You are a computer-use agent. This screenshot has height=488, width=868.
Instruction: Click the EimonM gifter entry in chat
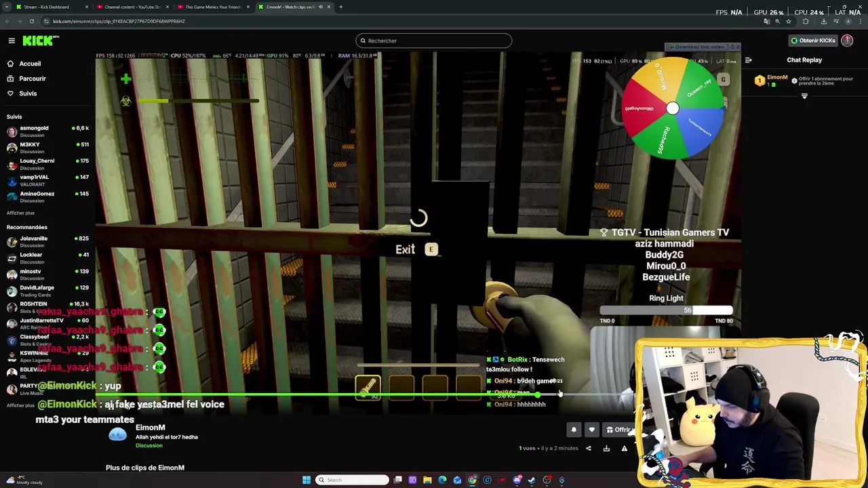click(x=772, y=81)
